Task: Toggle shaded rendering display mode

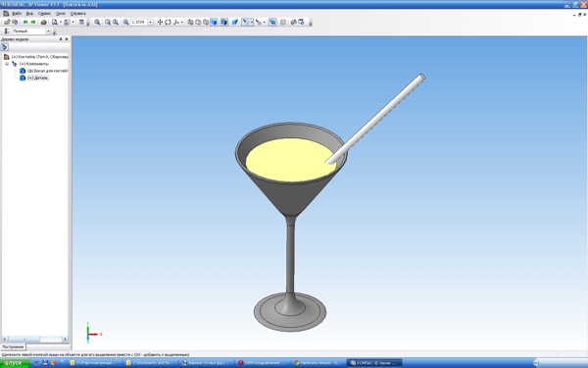Action: click(x=214, y=23)
